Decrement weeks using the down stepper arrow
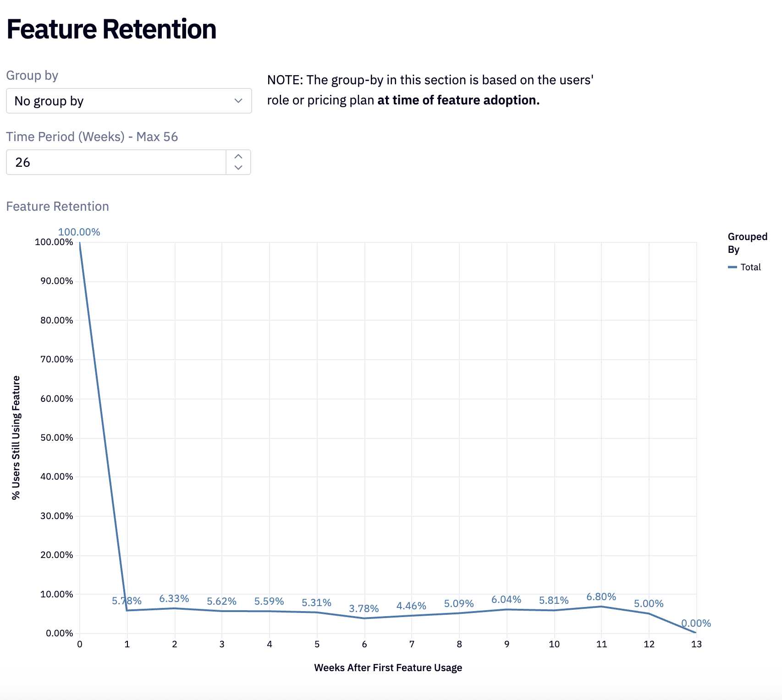Viewport: 782px width, 700px height. 239,168
